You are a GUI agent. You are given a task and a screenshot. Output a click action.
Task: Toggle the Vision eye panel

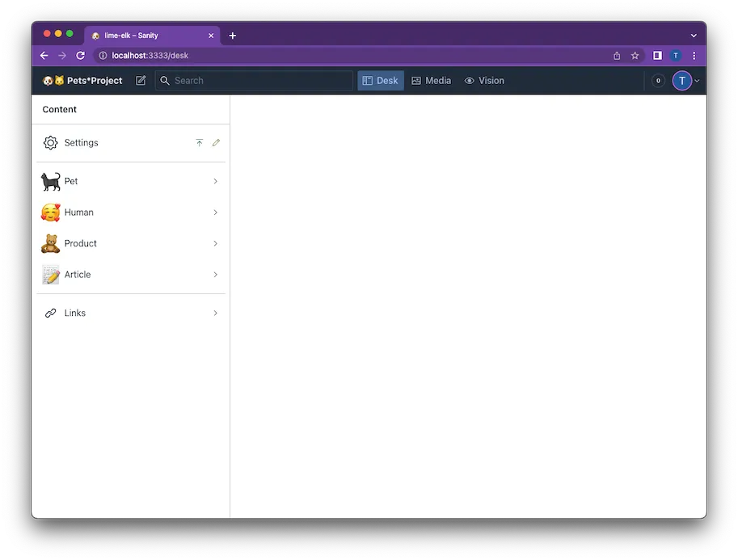[x=484, y=80]
